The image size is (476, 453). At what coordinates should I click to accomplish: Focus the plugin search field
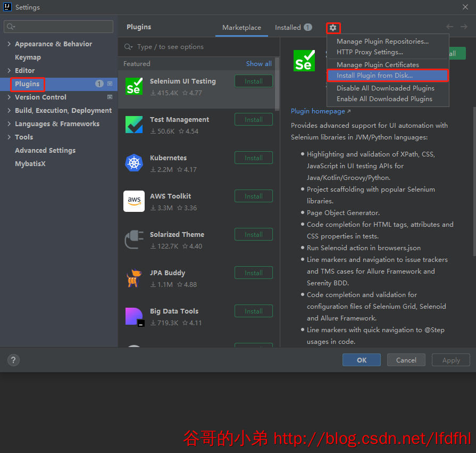coord(199,47)
